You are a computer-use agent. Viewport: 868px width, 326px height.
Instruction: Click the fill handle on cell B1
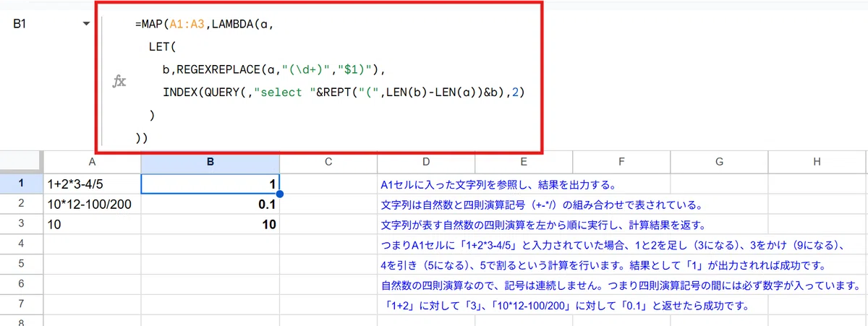(279, 194)
